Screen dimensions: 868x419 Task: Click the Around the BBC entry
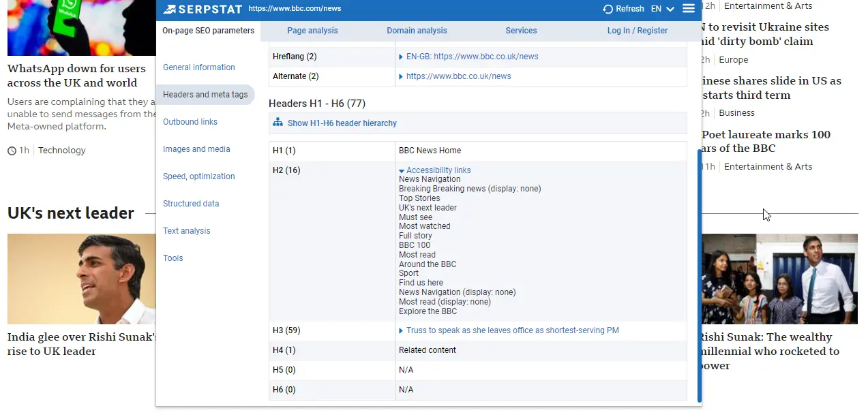click(x=428, y=264)
